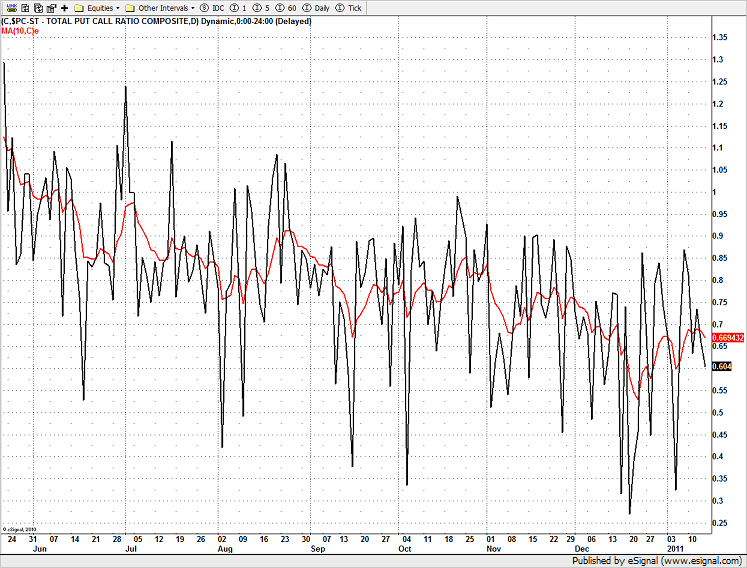Select the Daily interval button
The image size is (747, 568).
click(317, 7)
